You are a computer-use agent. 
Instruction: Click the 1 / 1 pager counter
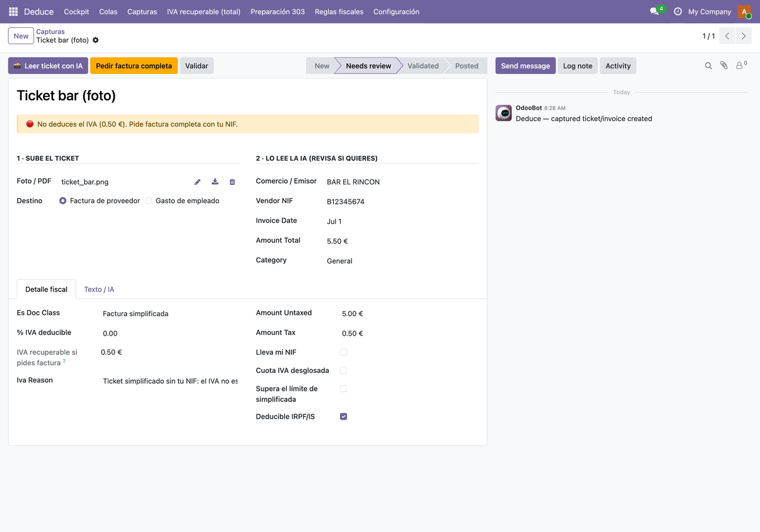pos(709,36)
